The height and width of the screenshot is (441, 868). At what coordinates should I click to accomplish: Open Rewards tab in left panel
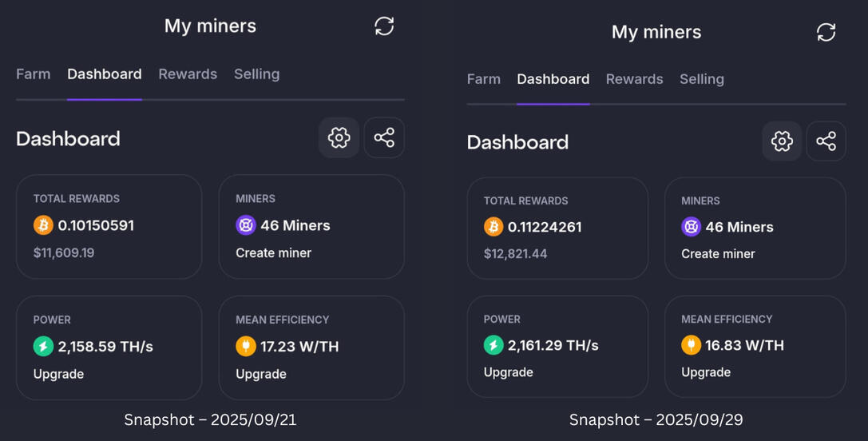(x=188, y=74)
